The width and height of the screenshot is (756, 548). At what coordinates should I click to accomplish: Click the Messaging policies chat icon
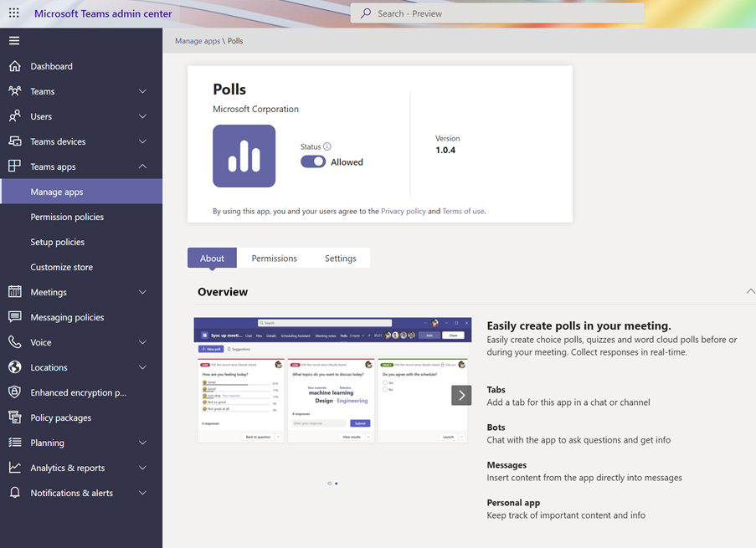(x=15, y=316)
